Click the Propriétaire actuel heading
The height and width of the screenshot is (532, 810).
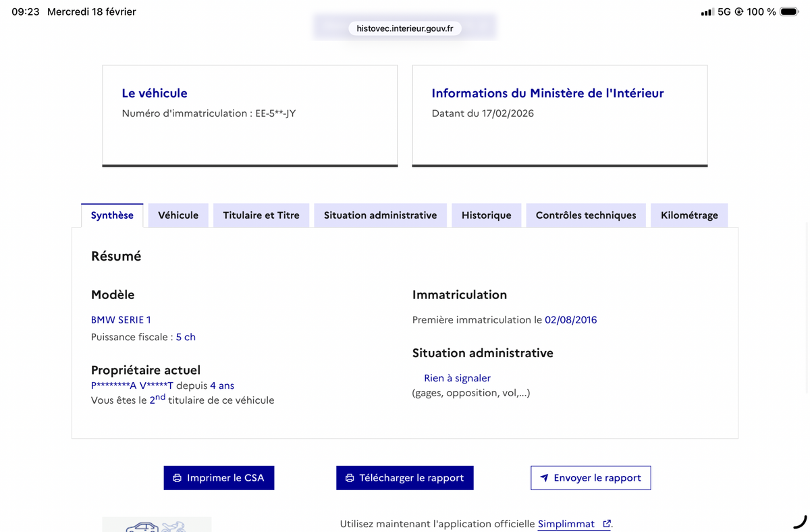[x=146, y=370]
